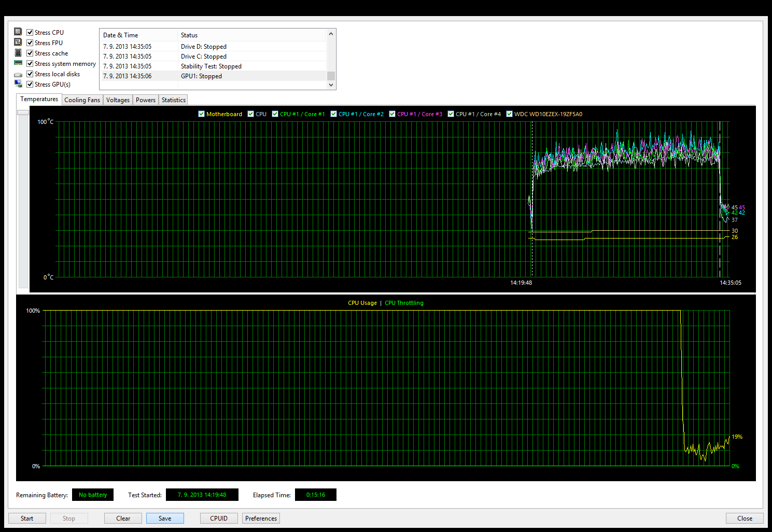Click the green memory module icon
The width and height of the screenshot is (772, 532).
[x=18, y=63]
